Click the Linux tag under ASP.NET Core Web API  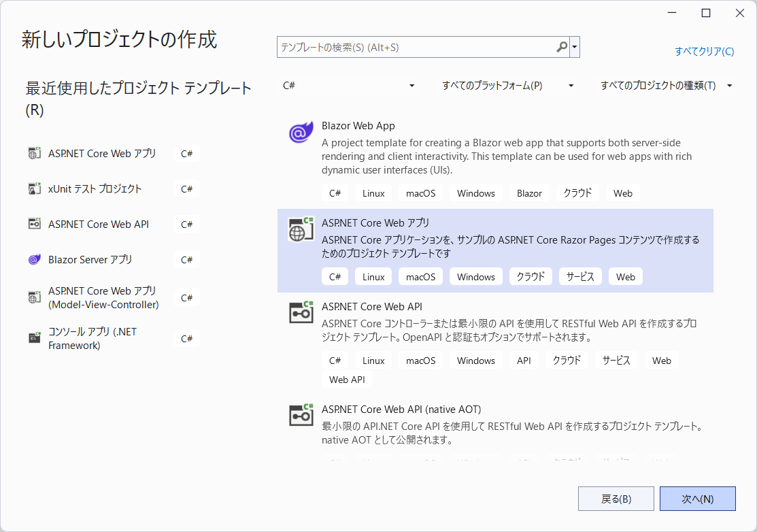(x=373, y=361)
